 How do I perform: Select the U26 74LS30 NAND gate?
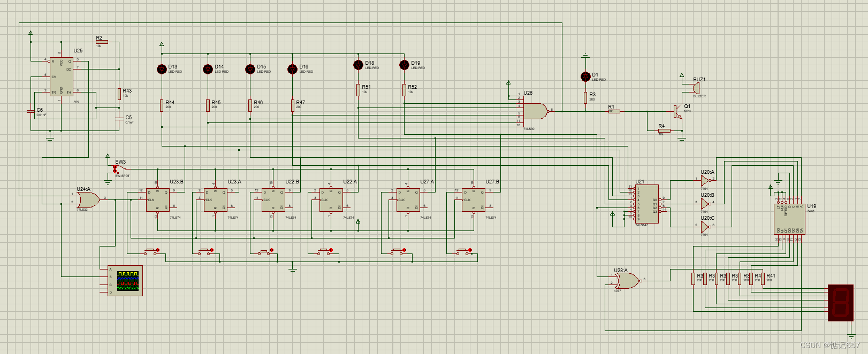(535, 111)
